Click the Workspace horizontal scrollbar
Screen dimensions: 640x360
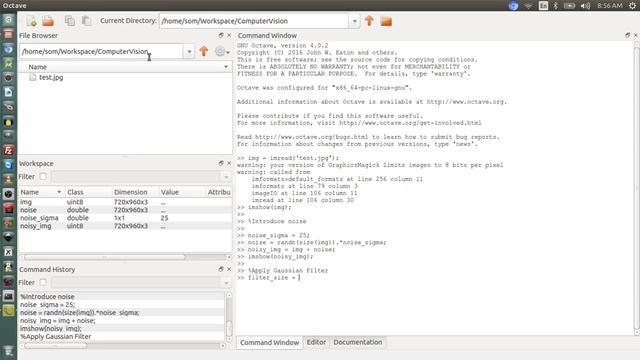(104, 257)
